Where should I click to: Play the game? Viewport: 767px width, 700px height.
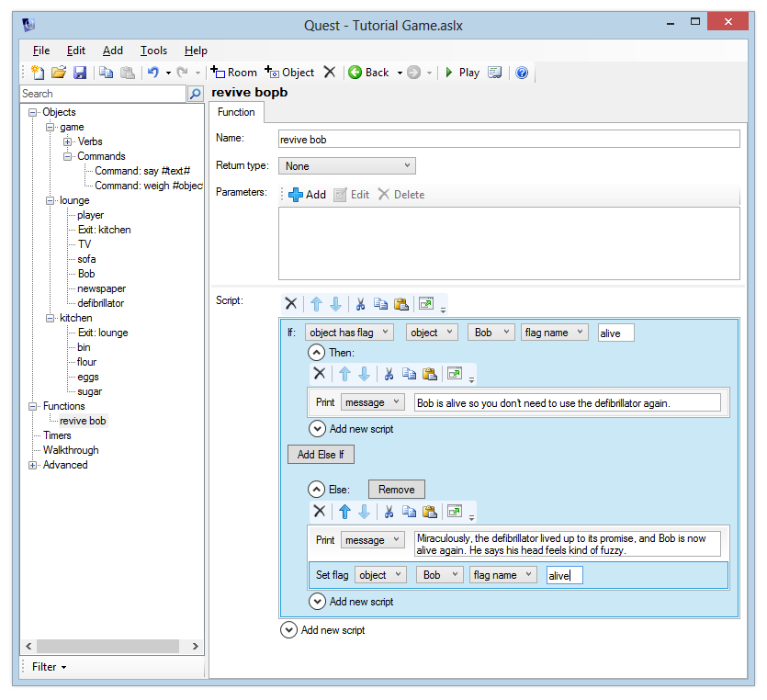coord(462,73)
